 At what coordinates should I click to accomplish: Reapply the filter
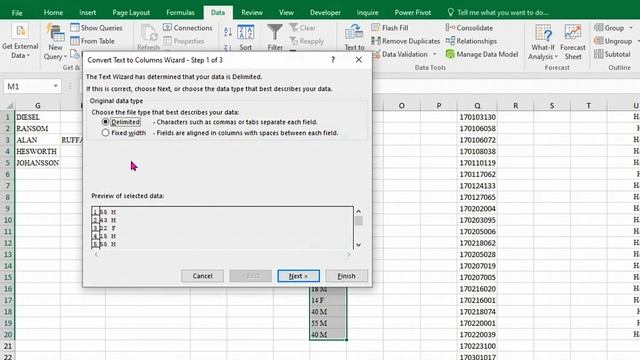(307, 41)
